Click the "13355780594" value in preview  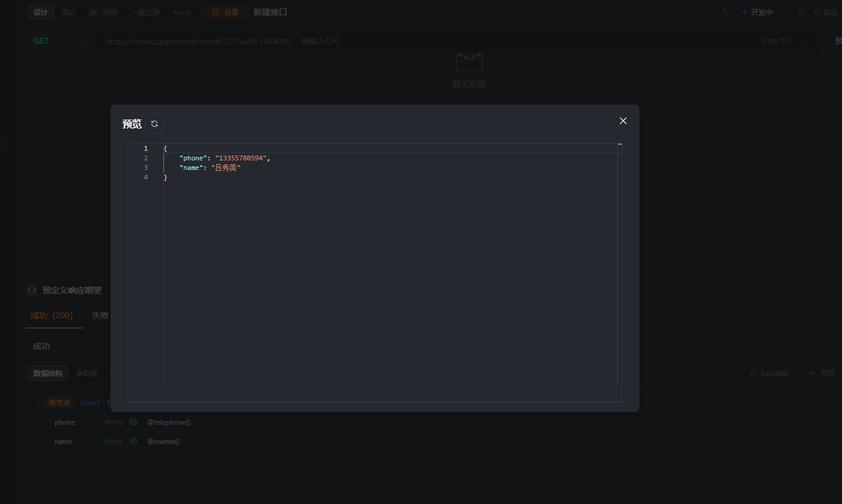[241, 158]
